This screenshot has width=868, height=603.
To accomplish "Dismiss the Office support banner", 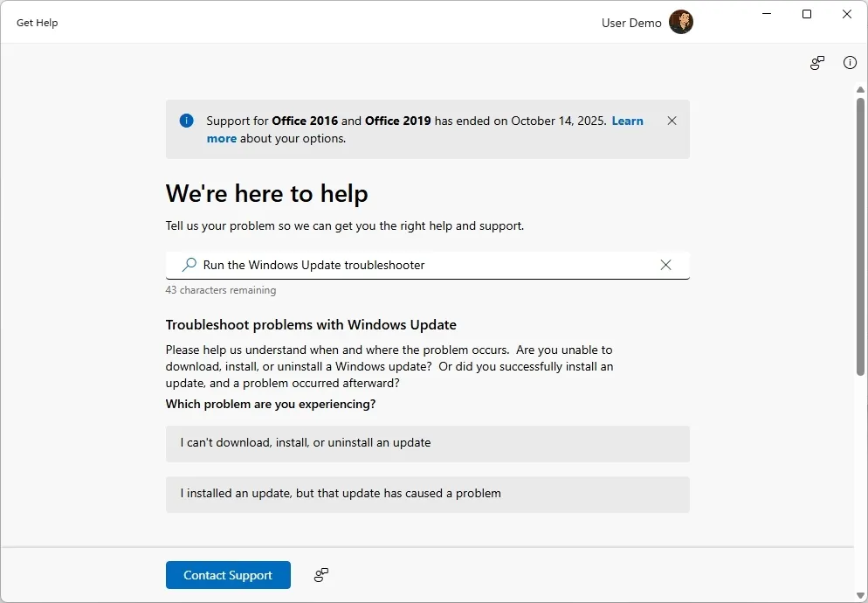I will pos(672,121).
